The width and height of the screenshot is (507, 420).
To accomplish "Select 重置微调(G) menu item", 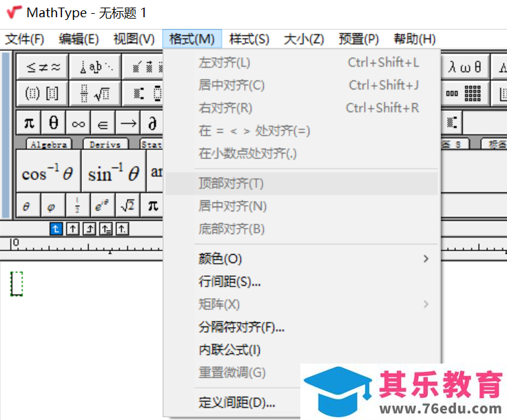I will (233, 372).
